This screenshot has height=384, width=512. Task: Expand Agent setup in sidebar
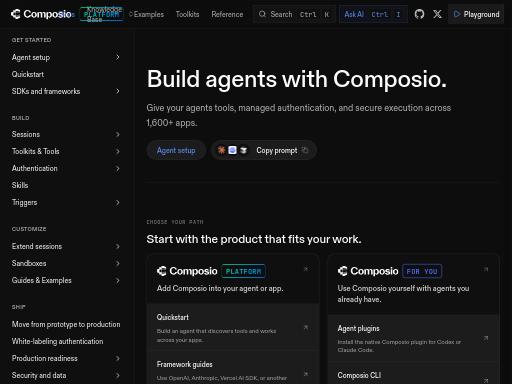(117, 57)
